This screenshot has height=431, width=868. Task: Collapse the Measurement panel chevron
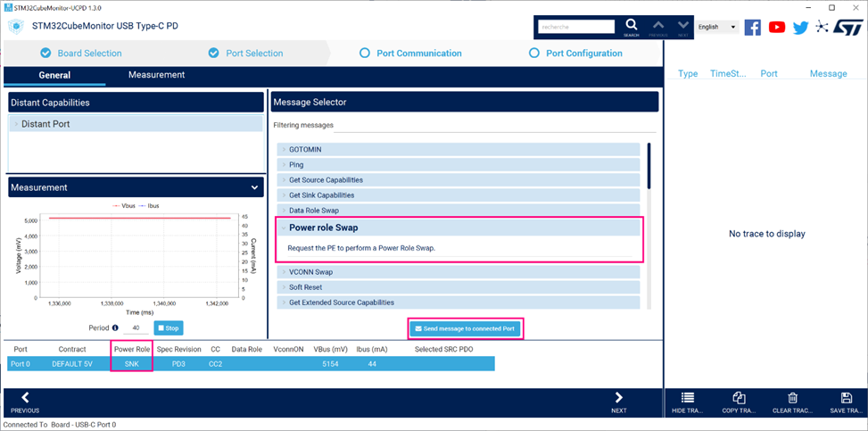(254, 187)
